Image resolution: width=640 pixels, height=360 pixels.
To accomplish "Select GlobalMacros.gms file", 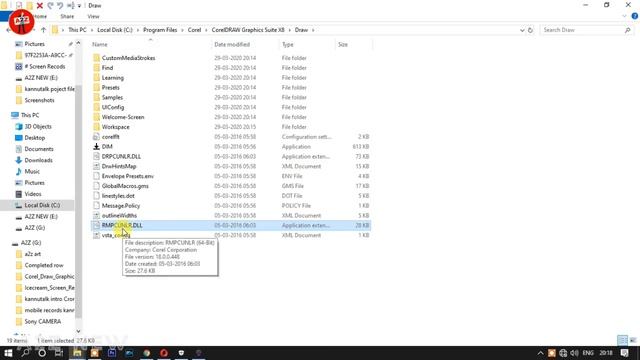I will (125, 186).
